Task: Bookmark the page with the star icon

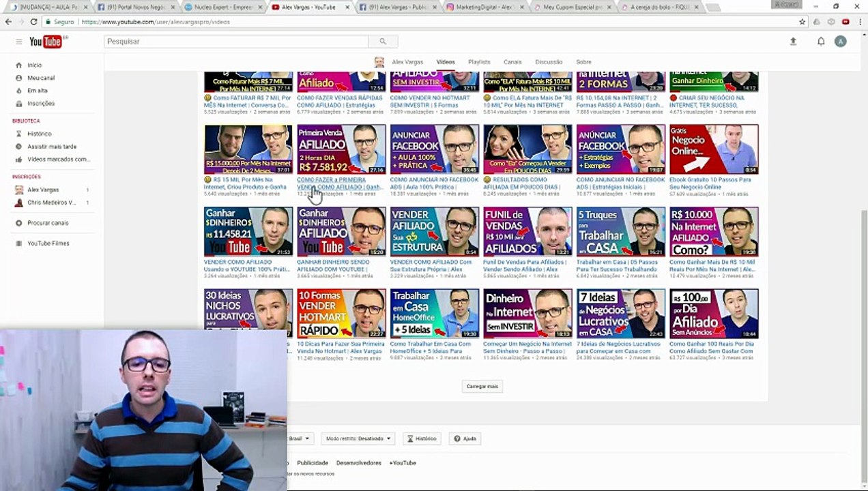Action: 802,22
